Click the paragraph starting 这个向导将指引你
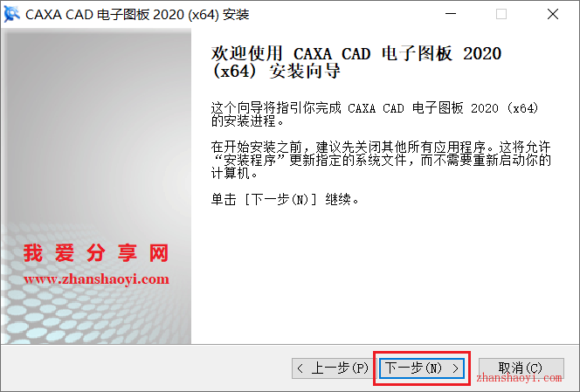The height and width of the screenshot is (392, 580). pos(375,114)
